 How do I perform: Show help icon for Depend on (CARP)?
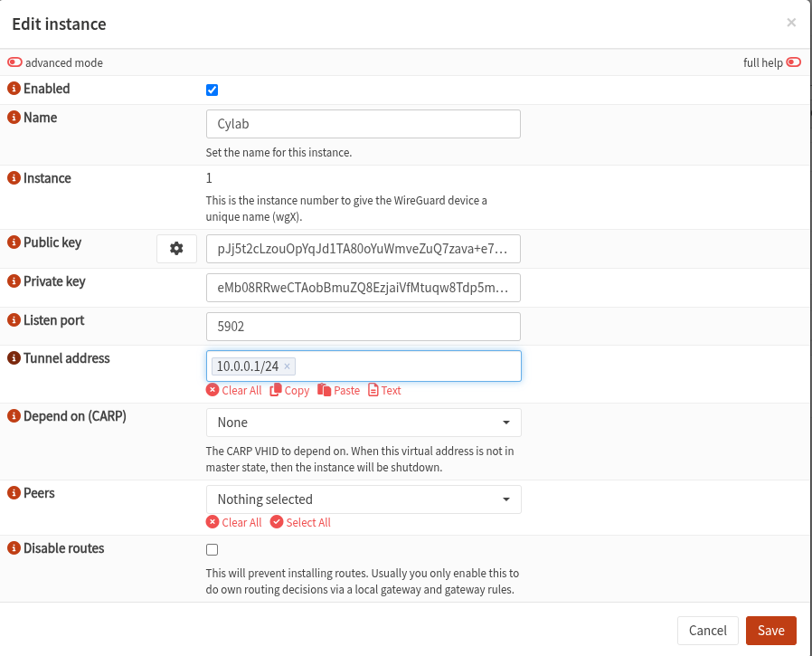tap(14, 416)
